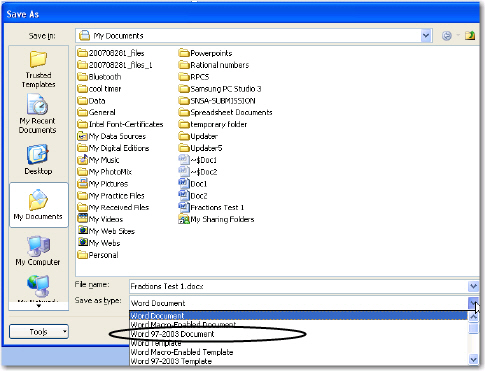Viewport: 485px width, 371px height.
Task: Click the Up One Level folder icon
Action: (470, 35)
